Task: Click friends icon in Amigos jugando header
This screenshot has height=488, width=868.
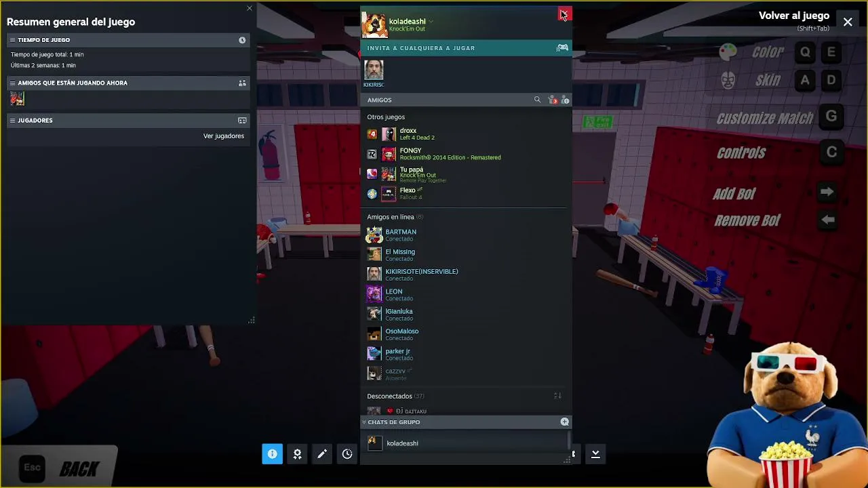Action: pyautogui.click(x=242, y=83)
